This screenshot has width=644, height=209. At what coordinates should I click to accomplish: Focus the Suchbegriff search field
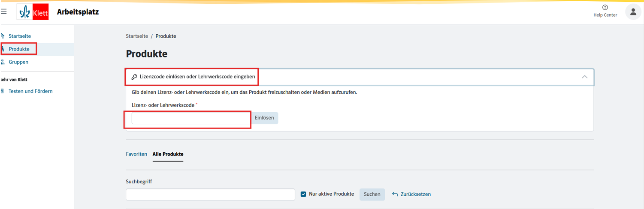click(210, 194)
